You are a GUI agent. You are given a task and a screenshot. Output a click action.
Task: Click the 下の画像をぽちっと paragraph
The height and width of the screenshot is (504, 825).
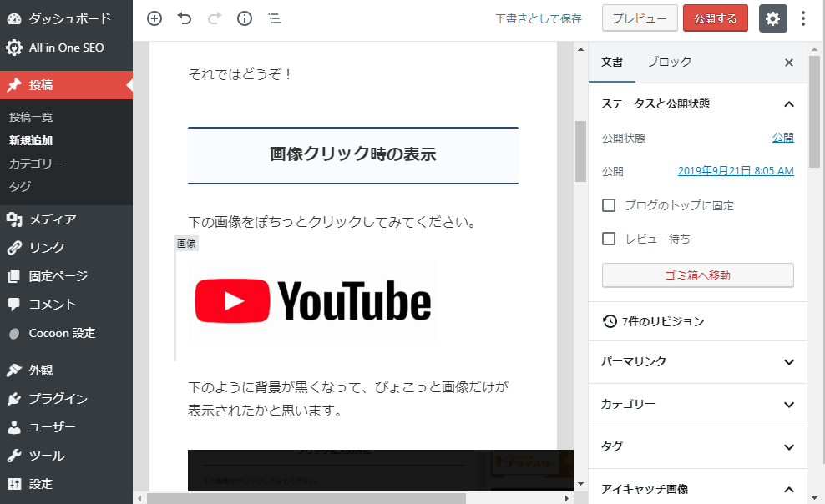click(332, 222)
